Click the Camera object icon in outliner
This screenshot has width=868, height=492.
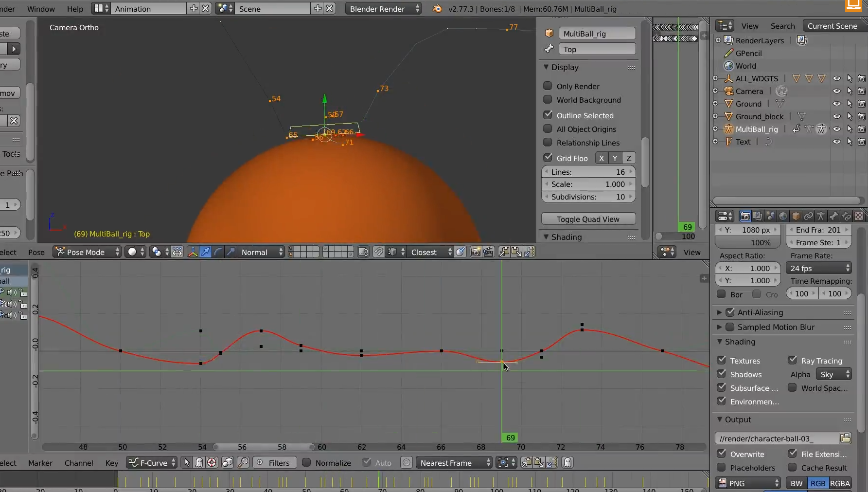point(728,91)
